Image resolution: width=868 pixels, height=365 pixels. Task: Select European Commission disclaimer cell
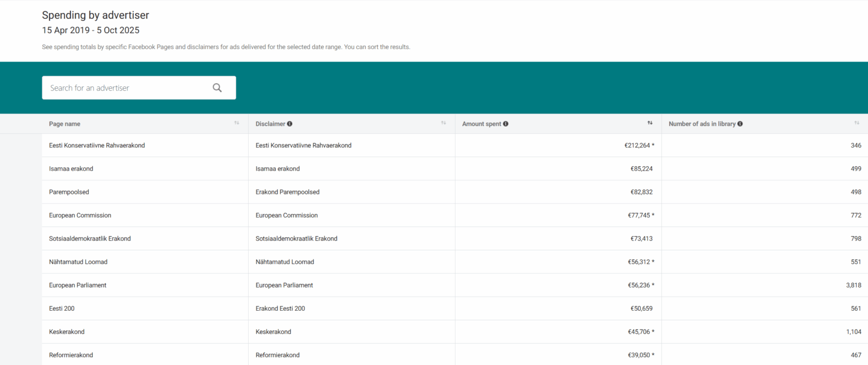[351, 215]
